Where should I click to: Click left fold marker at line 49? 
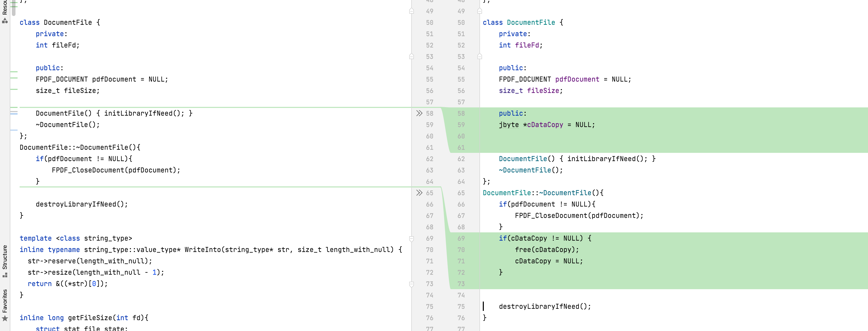(x=412, y=11)
